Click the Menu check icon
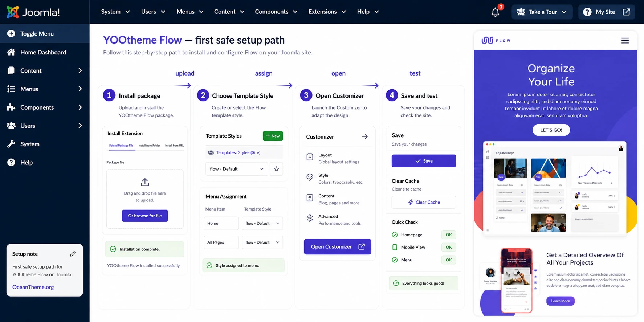Viewport: 644px width, 322px height. pos(395,260)
